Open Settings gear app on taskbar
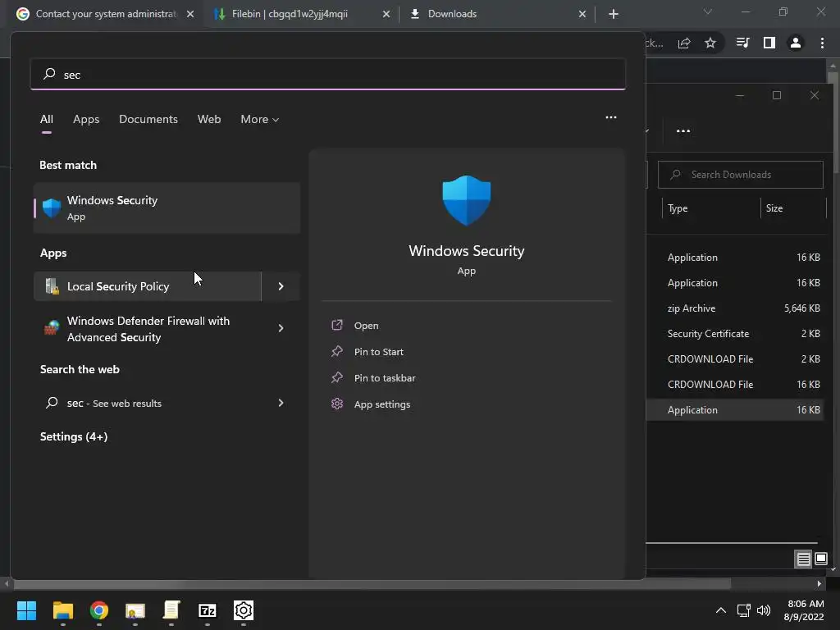The width and height of the screenshot is (840, 630). point(243,610)
